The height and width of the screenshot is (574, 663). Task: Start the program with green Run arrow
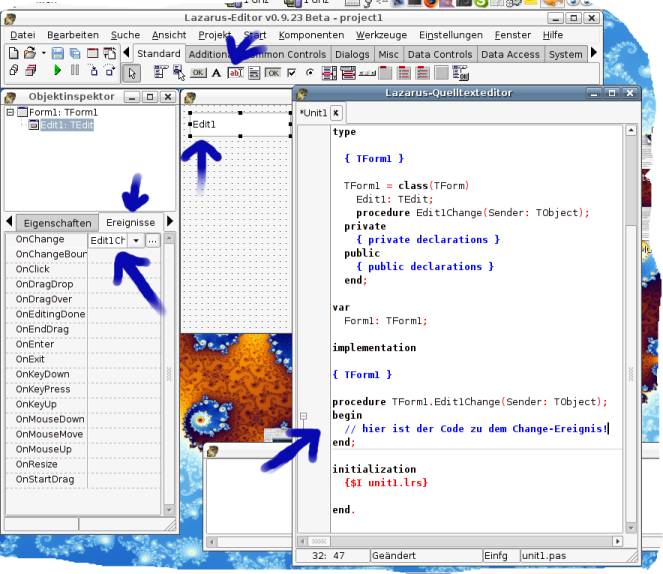pos(58,70)
